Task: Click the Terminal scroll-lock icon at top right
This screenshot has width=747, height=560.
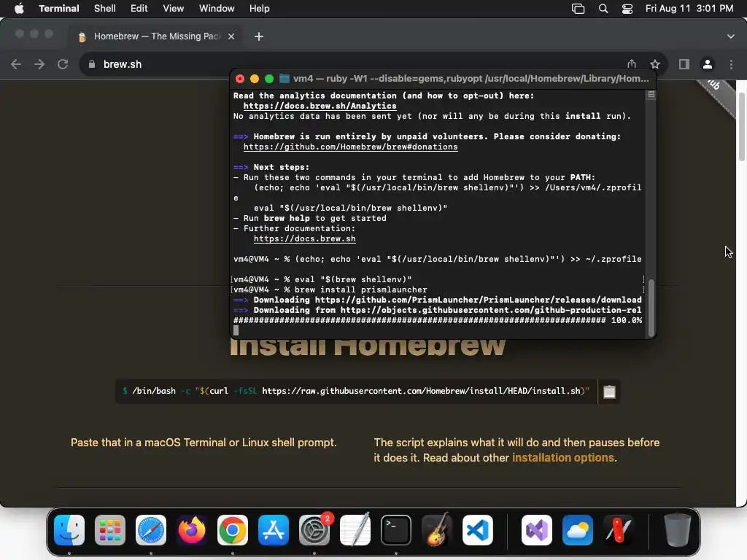Action: [x=651, y=95]
